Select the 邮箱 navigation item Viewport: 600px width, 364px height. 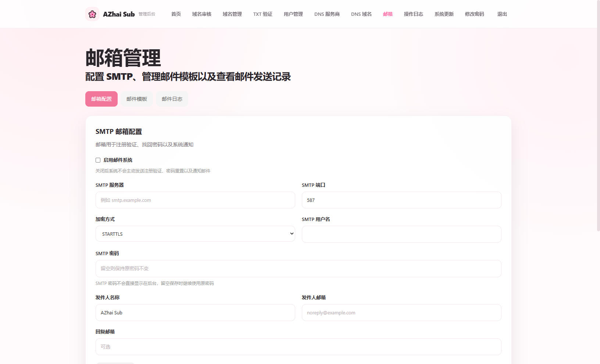388,14
